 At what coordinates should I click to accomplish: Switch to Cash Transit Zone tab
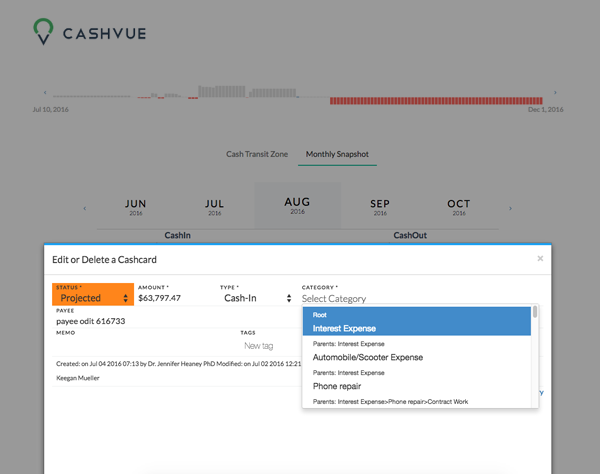click(257, 154)
